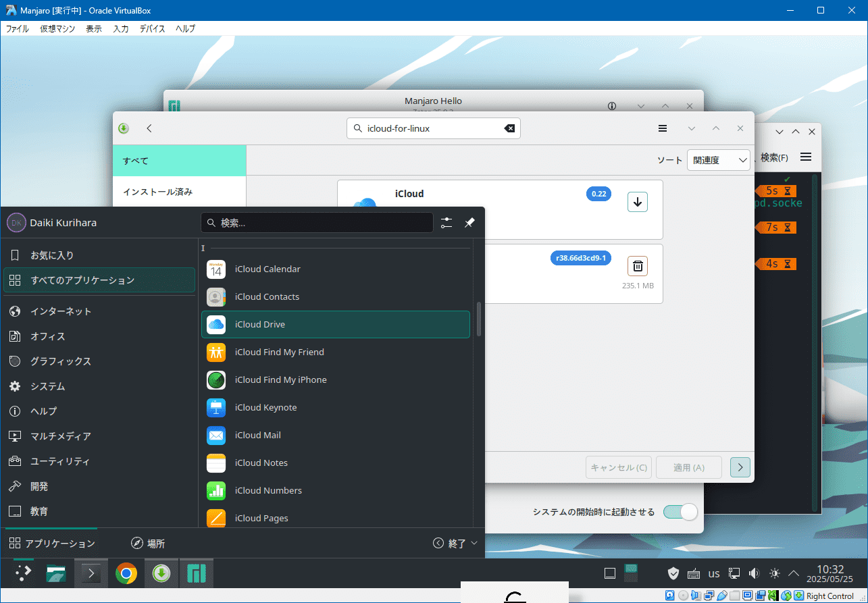Click trash icon to remove installed package

638,266
